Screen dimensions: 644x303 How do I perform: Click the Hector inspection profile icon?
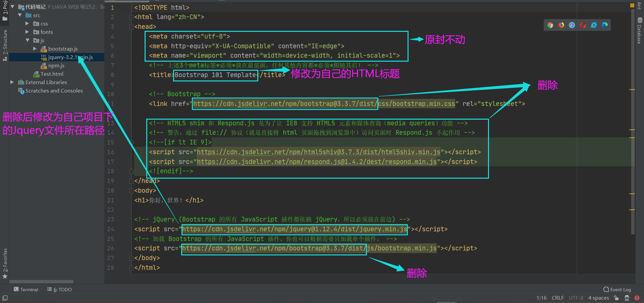(627, 298)
